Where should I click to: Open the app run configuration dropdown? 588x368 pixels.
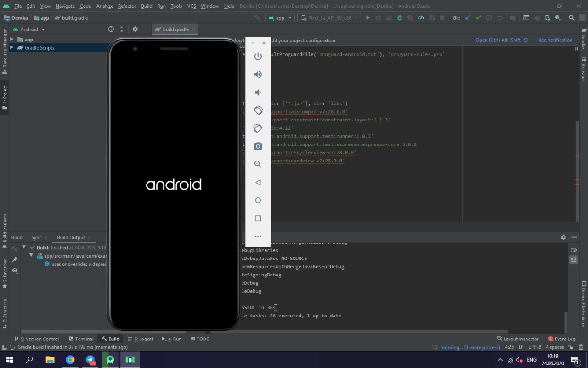click(280, 18)
